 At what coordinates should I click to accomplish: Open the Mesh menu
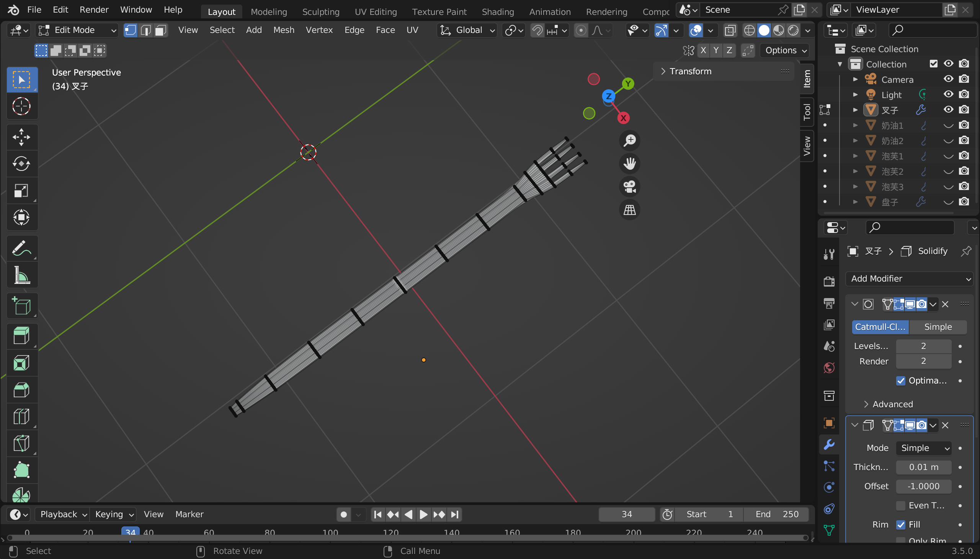click(283, 30)
